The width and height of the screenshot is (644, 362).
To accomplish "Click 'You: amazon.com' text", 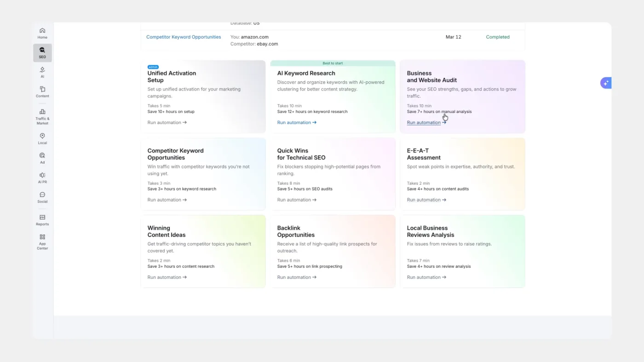I will click(x=249, y=37).
